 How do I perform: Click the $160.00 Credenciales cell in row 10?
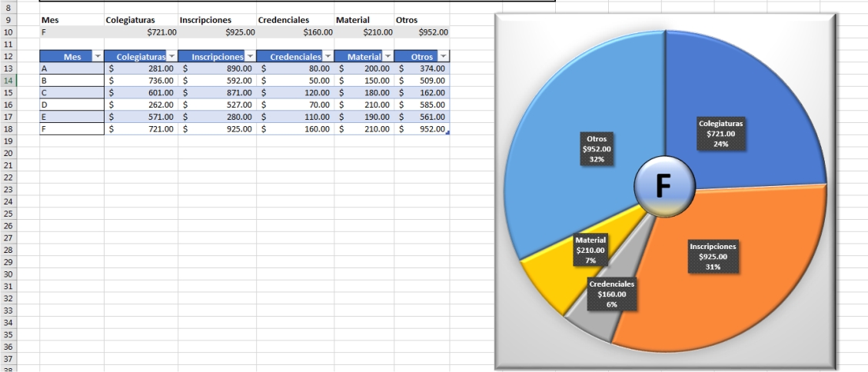click(295, 32)
